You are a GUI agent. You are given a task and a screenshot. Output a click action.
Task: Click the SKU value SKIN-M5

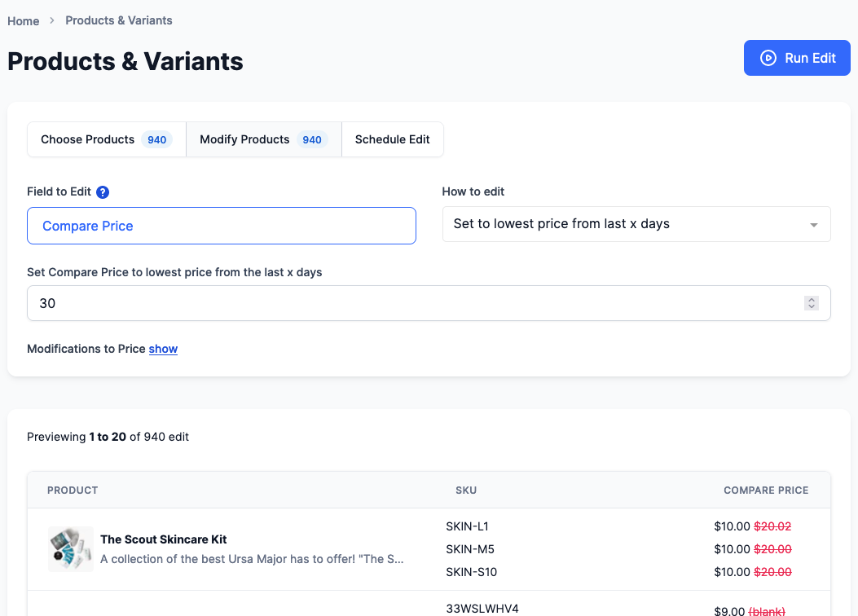[470, 549]
